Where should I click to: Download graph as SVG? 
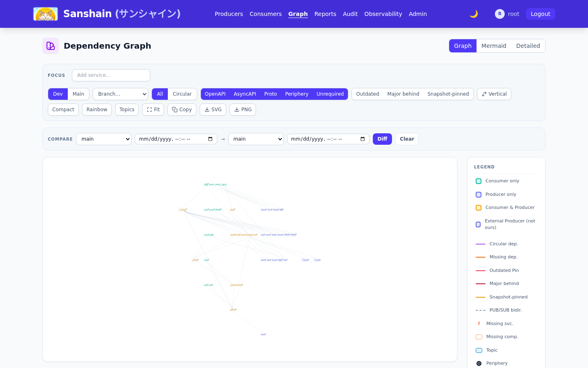click(213, 110)
